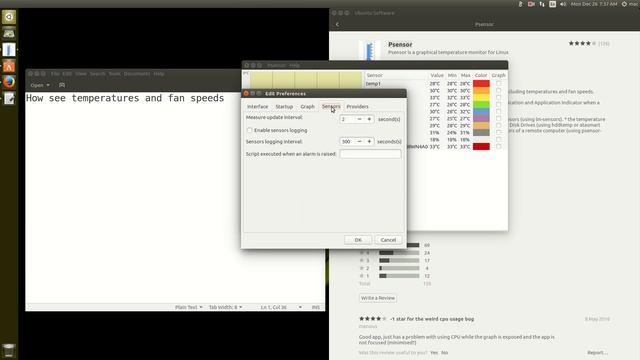Switch to Interface tab in Edit Preferences

(x=258, y=107)
